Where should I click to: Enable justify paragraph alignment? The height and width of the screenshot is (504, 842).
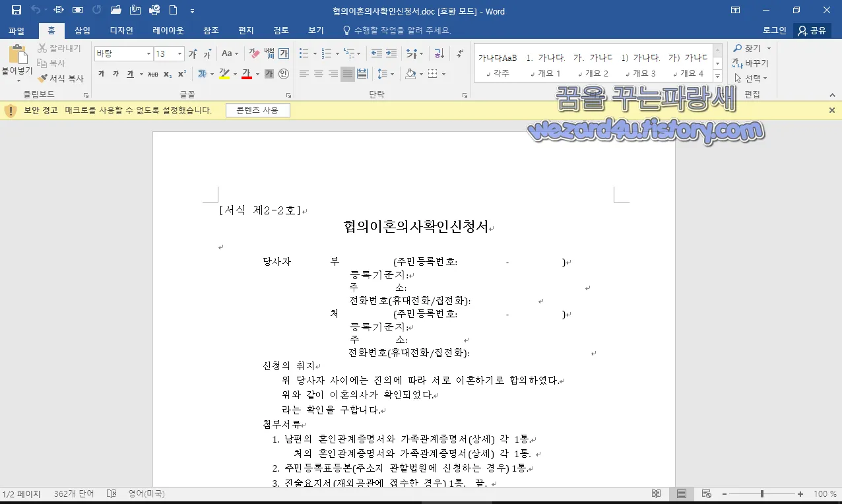coord(348,74)
